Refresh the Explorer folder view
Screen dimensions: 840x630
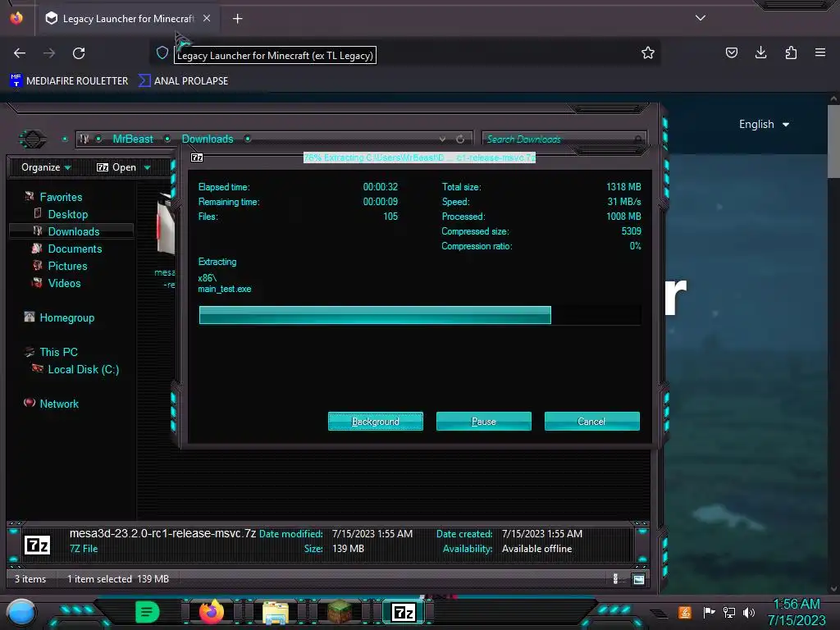click(x=460, y=139)
